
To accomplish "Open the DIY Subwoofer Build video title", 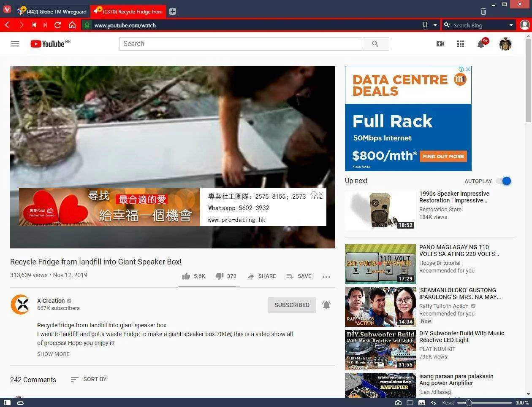I will [x=461, y=337].
